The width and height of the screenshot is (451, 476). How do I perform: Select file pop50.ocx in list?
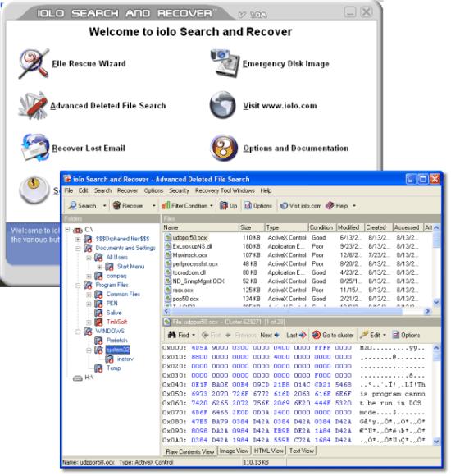pos(185,299)
